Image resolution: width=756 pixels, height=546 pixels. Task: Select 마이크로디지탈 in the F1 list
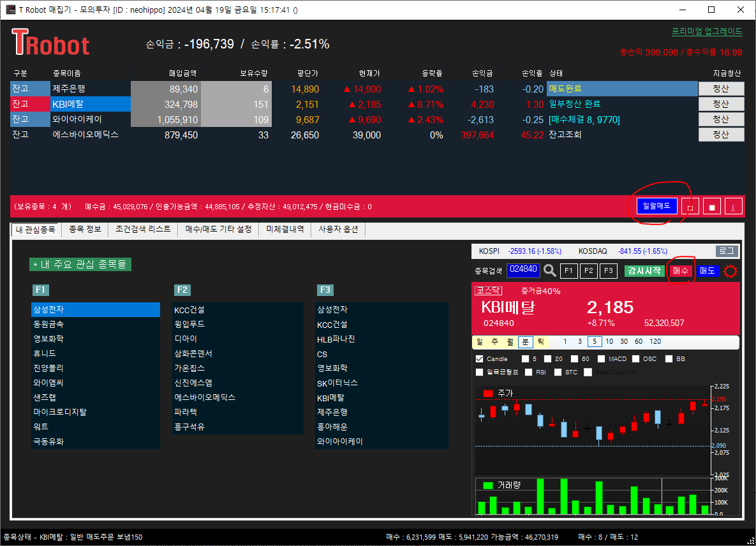click(x=96, y=412)
